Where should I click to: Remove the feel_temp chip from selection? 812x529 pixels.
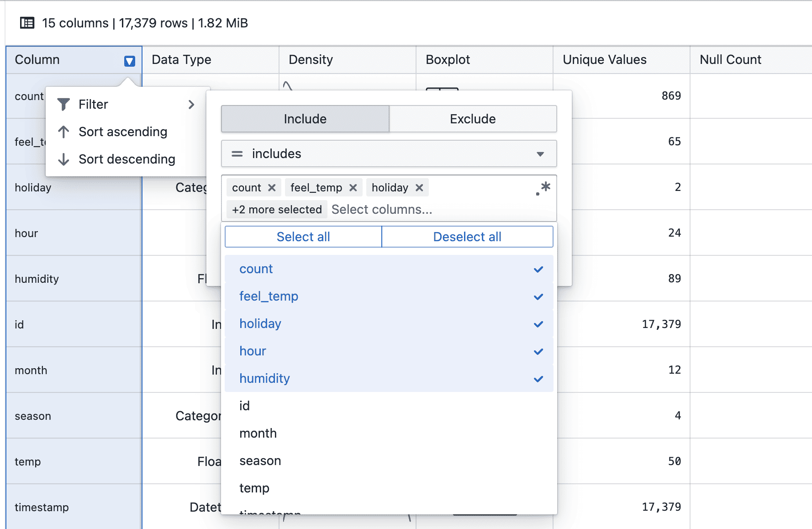click(x=353, y=188)
